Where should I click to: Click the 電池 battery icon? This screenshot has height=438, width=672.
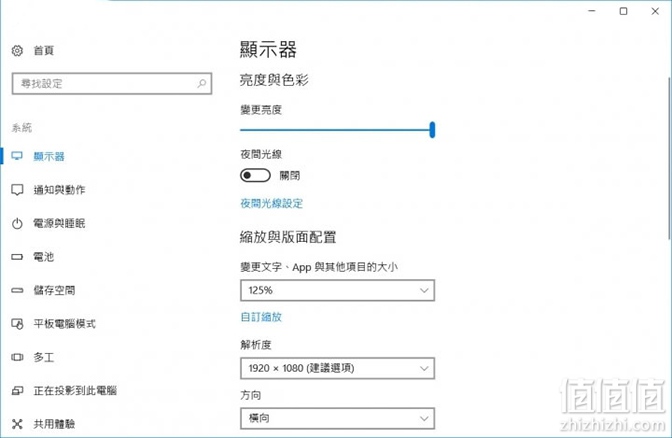click(x=17, y=257)
